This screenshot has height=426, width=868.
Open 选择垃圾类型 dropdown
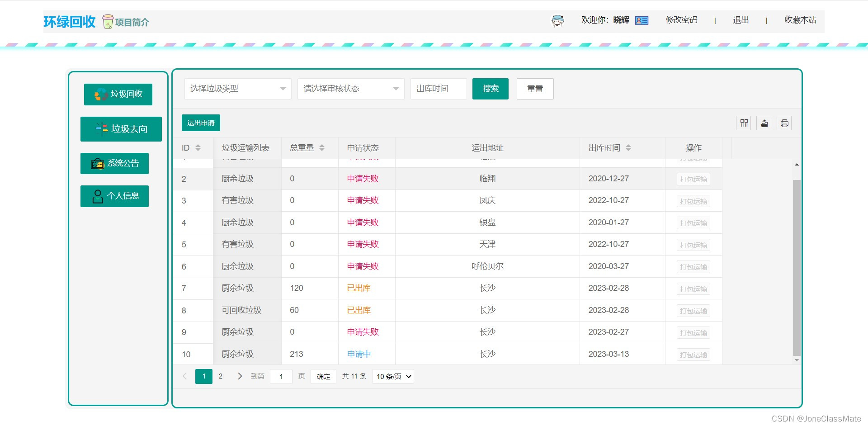(238, 89)
